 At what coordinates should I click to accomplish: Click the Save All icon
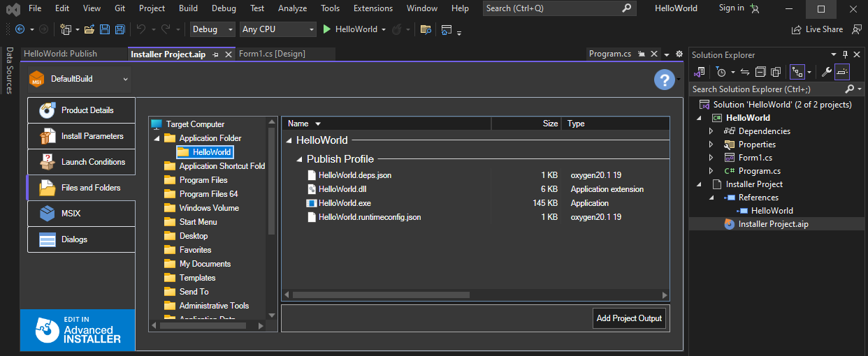click(x=120, y=29)
